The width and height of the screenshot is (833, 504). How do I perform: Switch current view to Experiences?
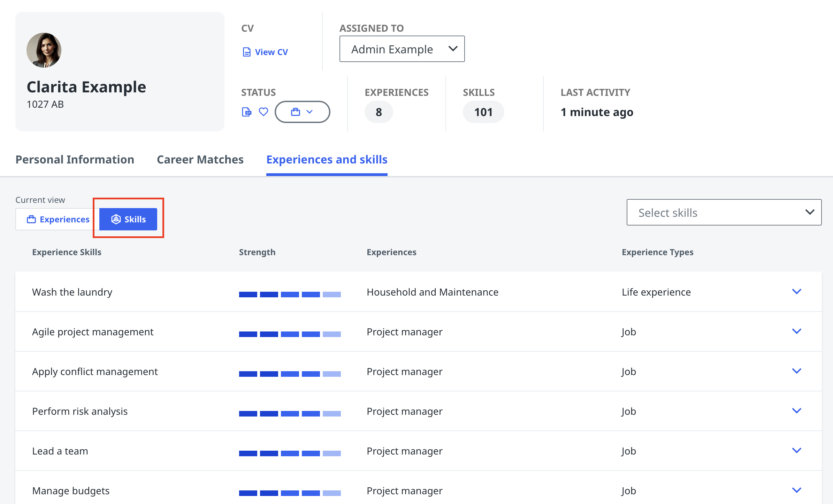tap(58, 219)
